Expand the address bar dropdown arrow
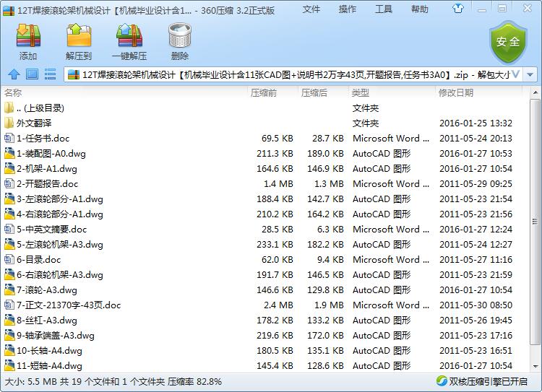Image resolution: width=542 pixels, height=392 pixels. (x=530, y=74)
